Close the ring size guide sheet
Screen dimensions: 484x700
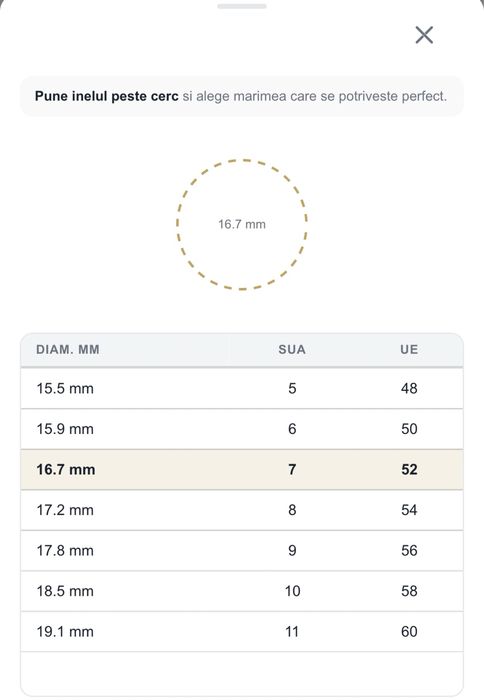424,35
